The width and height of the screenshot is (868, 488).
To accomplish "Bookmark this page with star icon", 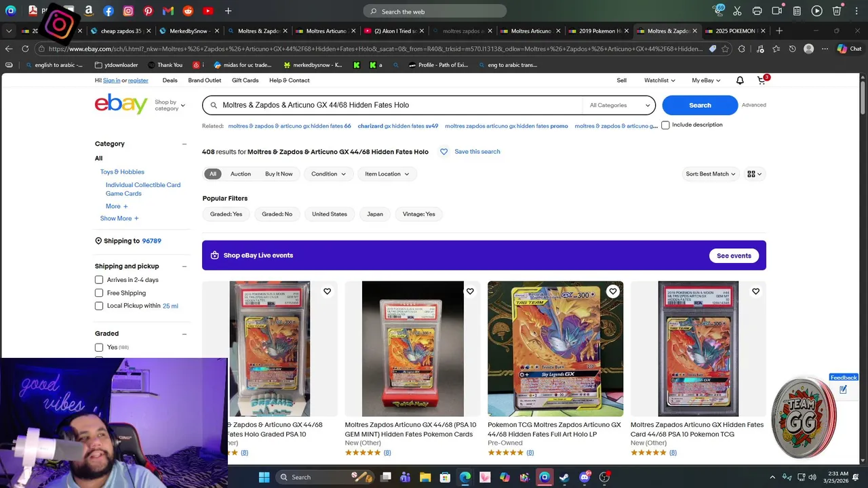I will coord(726,49).
